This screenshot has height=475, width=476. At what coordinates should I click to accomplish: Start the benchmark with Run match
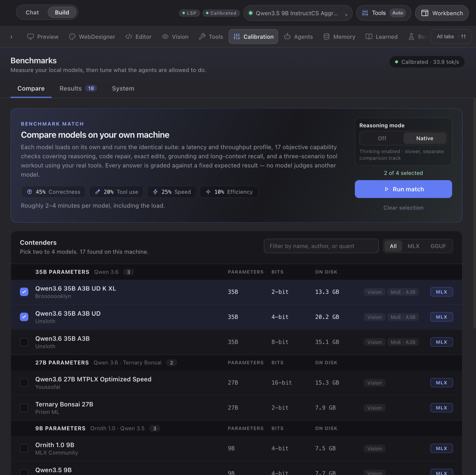point(403,189)
